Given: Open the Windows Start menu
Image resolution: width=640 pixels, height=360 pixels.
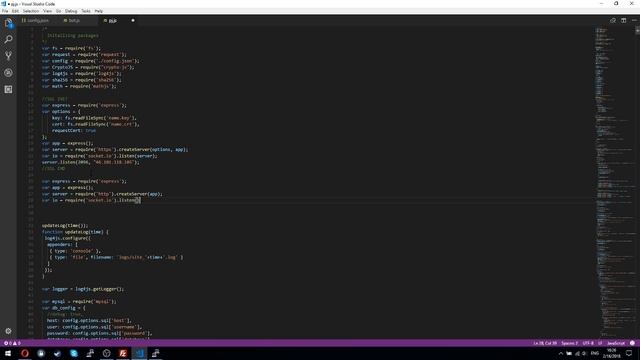Looking at the screenshot, I should tap(8, 353).
